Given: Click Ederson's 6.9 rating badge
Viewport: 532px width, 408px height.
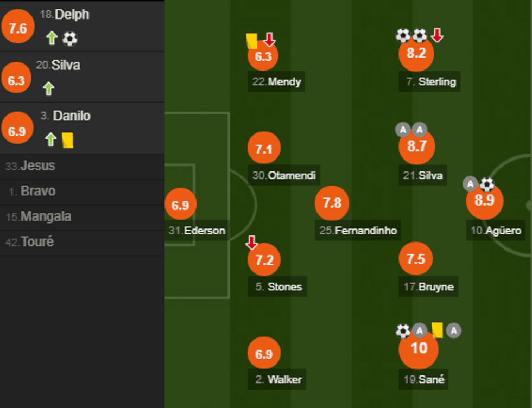Looking at the screenshot, I should click(x=180, y=205).
